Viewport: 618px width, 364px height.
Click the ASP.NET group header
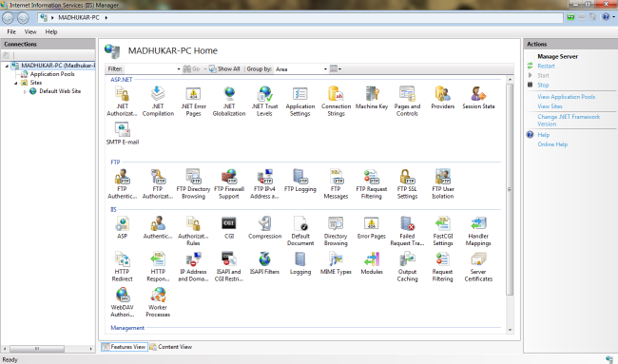click(122, 80)
